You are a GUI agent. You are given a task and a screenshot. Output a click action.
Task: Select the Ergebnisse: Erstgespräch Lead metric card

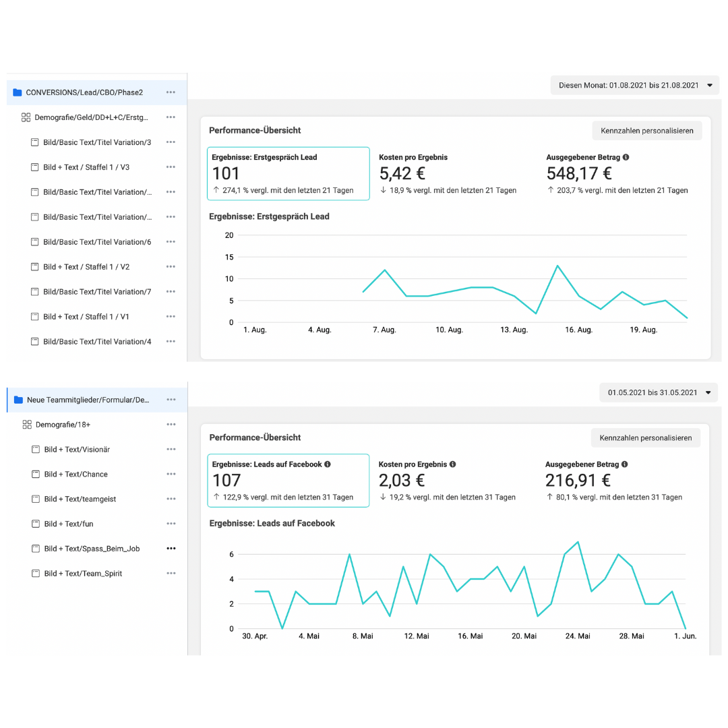[x=288, y=173]
